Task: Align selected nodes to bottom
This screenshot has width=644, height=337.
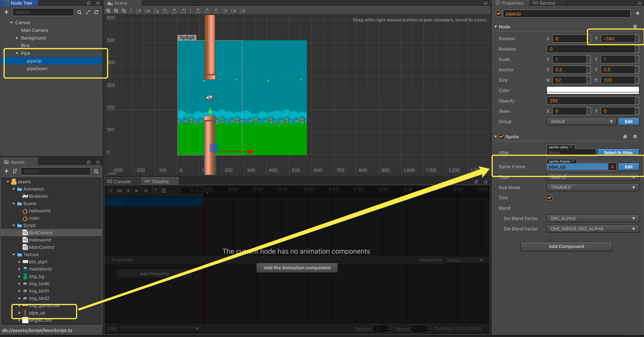Action: pyautogui.click(x=156, y=11)
